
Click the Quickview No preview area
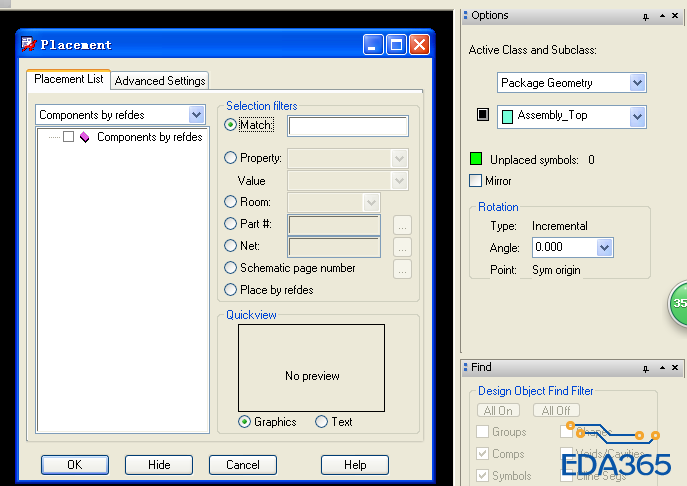[312, 368]
